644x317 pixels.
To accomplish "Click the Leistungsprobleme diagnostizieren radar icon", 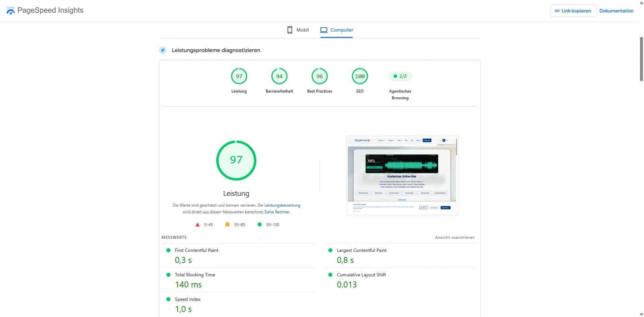I will pos(163,50).
